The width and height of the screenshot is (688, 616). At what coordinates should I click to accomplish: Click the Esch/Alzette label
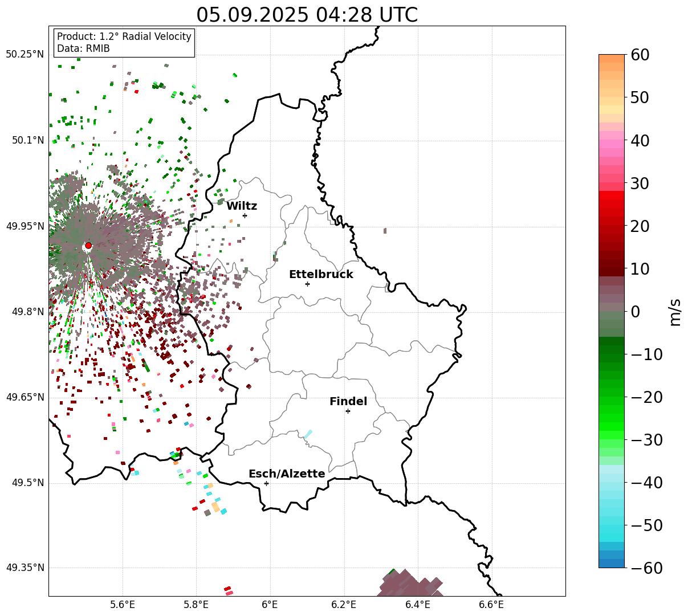click(287, 474)
